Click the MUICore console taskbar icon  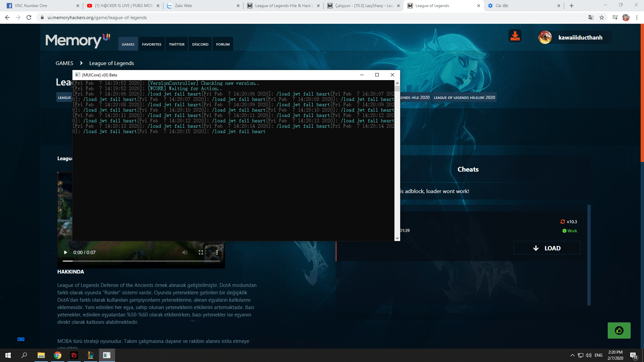pyautogui.click(x=107, y=355)
